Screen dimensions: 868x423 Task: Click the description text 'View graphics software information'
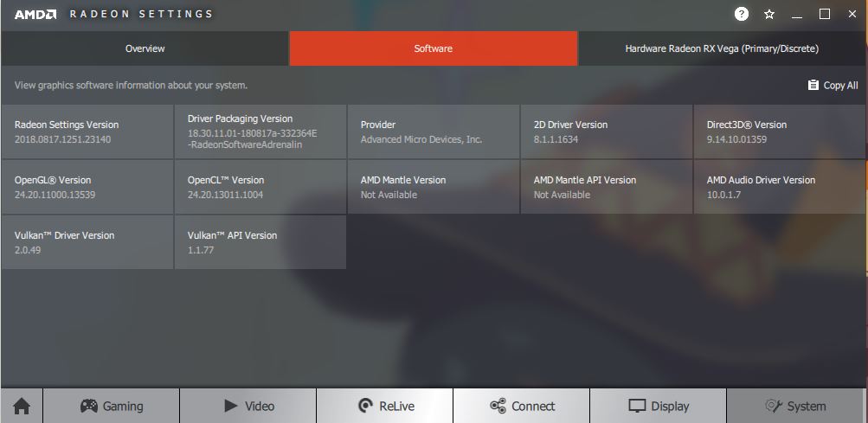pos(131,86)
